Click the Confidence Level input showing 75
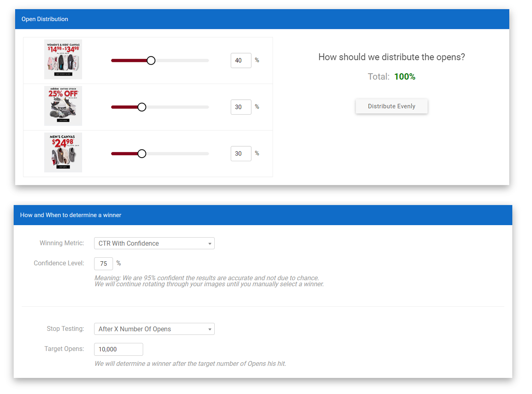The height and width of the screenshot is (394, 532). point(103,263)
